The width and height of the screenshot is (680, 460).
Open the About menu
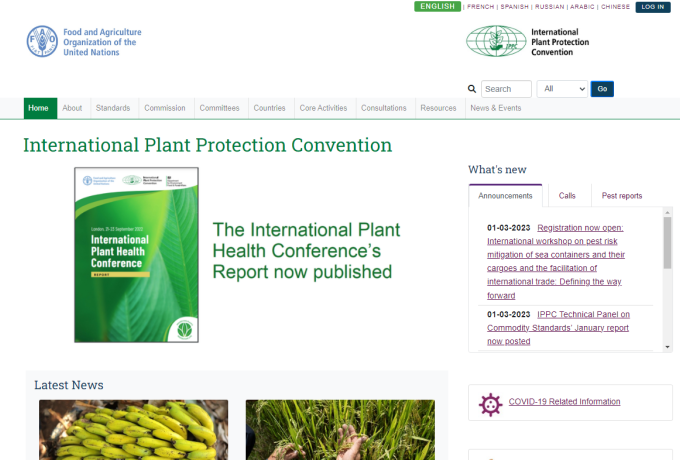72,108
